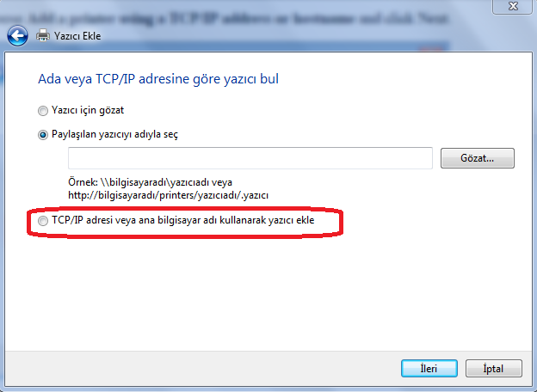Click the Yazıcı için gözat label text

88,110
